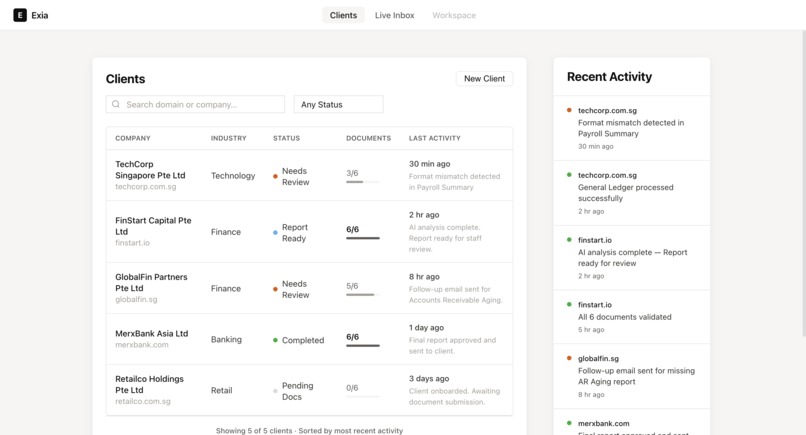Open the merxbank.com recent activity entry
The width and height of the screenshot is (806, 435).
click(x=632, y=423)
